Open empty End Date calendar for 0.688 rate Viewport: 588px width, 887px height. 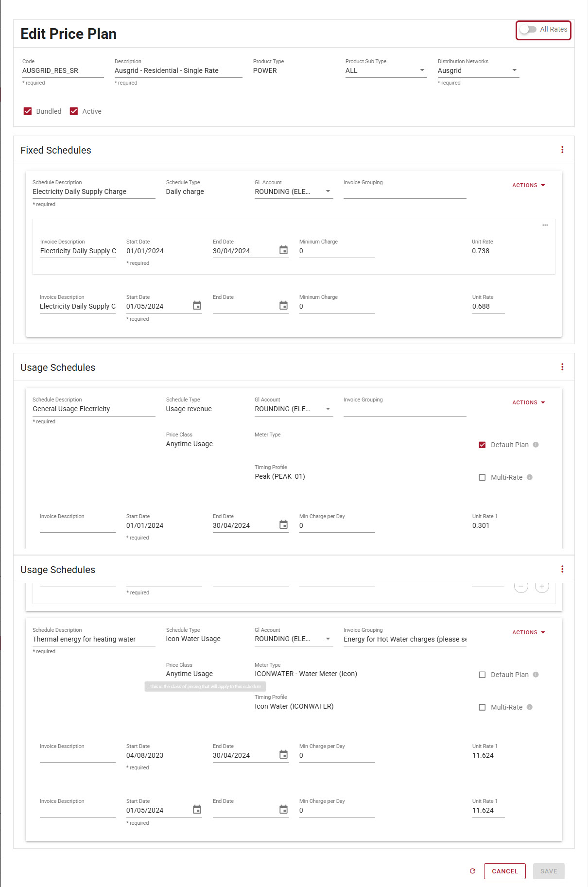coord(283,306)
